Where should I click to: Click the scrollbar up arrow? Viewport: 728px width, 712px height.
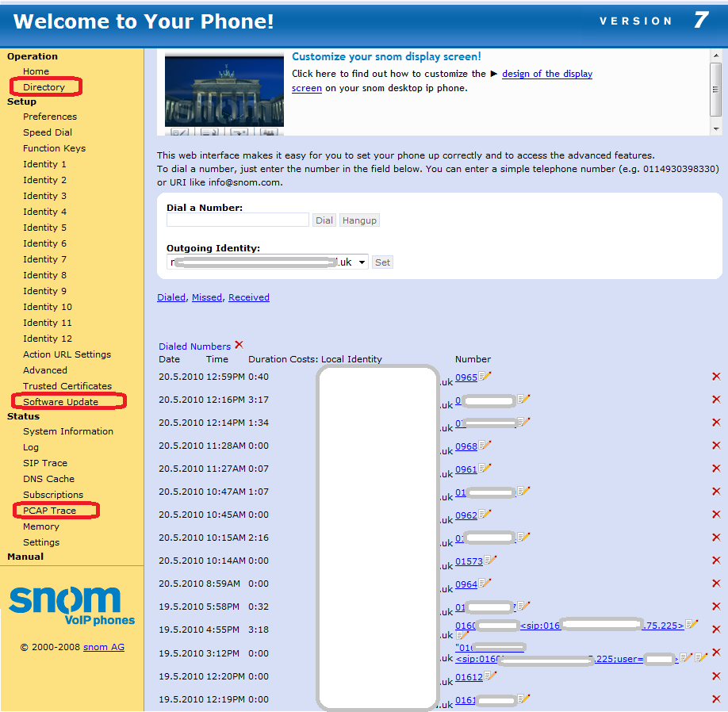coord(718,54)
